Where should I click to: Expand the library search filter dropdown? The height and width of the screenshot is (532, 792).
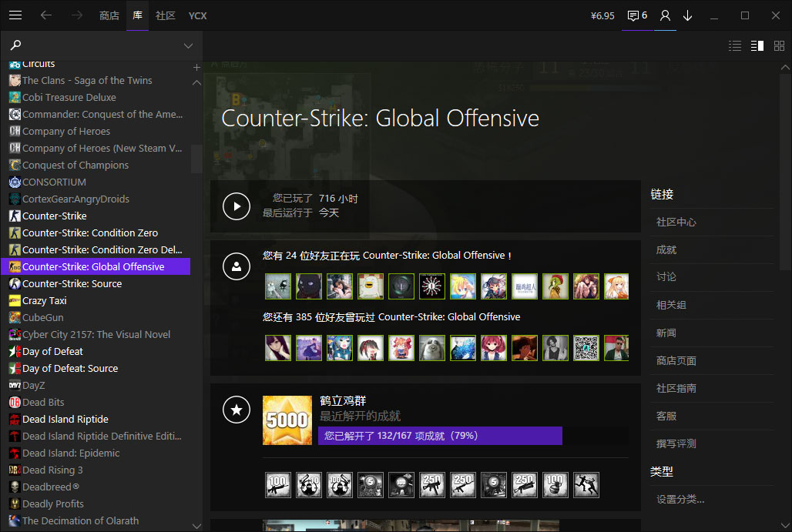[x=189, y=46]
